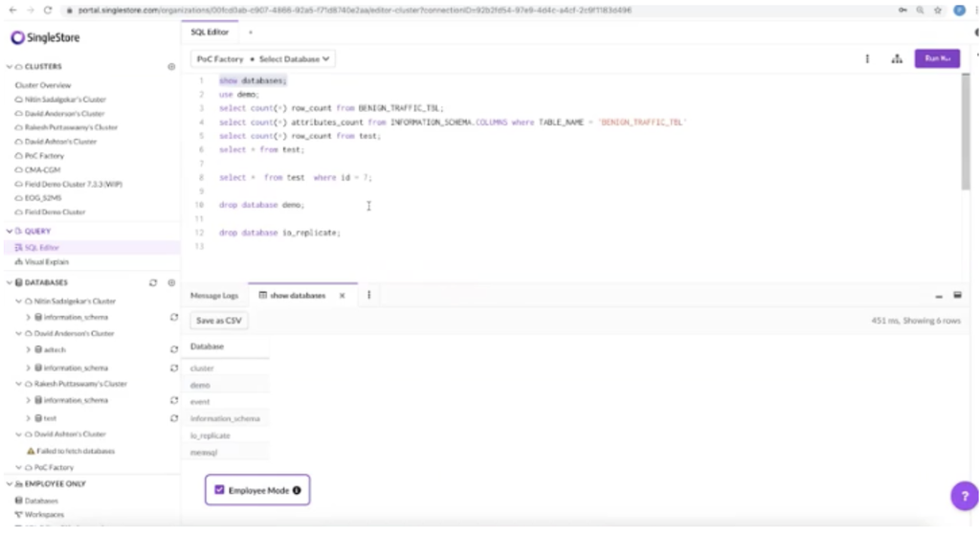This screenshot has height=536, width=980.
Task: Maximize the results panel
Action: point(957,295)
